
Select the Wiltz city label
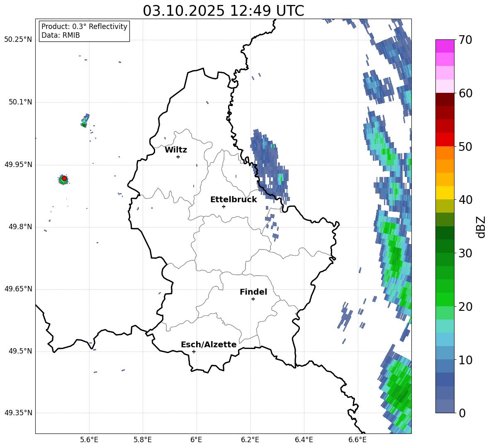pyautogui.click(x=176, y=150)
